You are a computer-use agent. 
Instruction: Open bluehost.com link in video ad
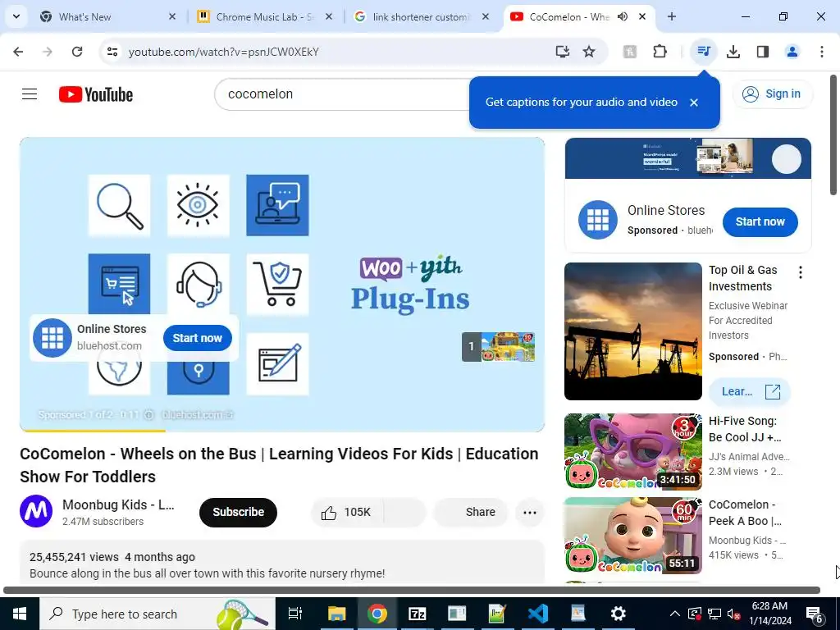coord(197,414)
